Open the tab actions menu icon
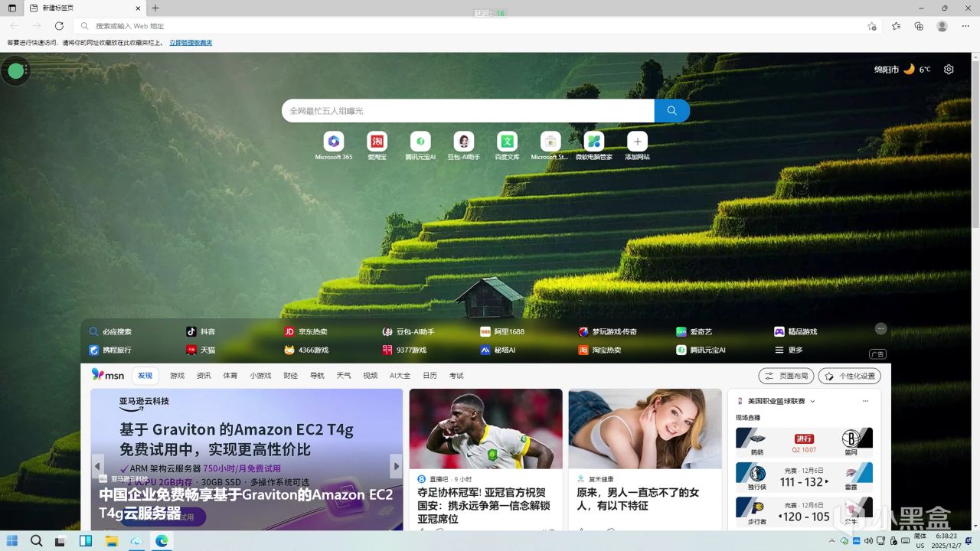980x551 pixels. (x=12, y=8)
